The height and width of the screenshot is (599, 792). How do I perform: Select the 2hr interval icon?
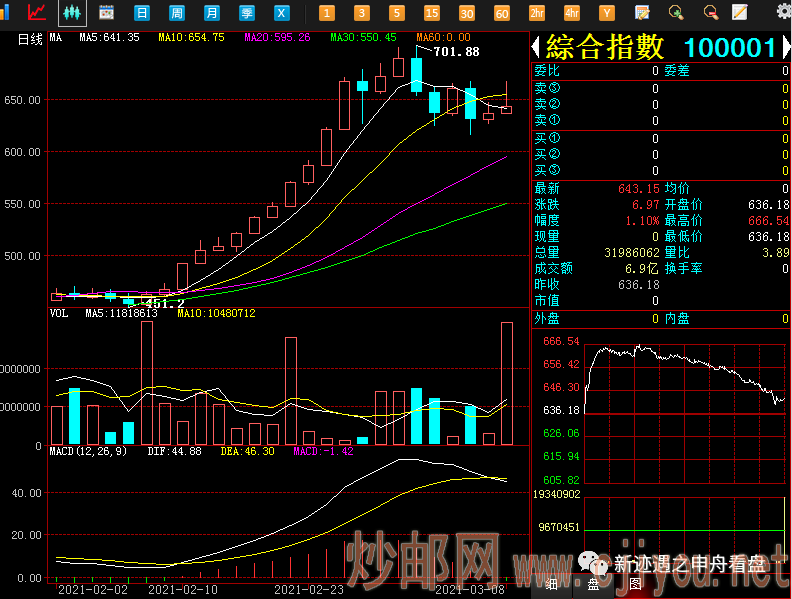pos(537,13)
